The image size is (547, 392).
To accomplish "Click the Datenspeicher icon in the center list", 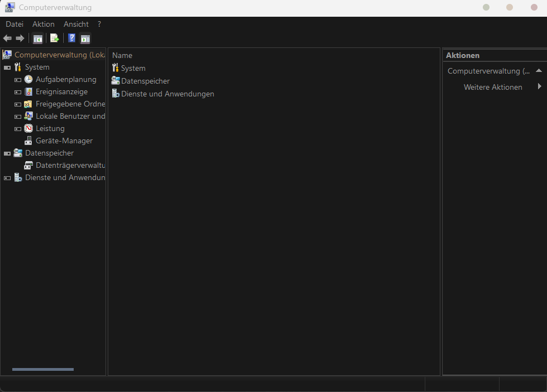I will click(x=116, y=81).
